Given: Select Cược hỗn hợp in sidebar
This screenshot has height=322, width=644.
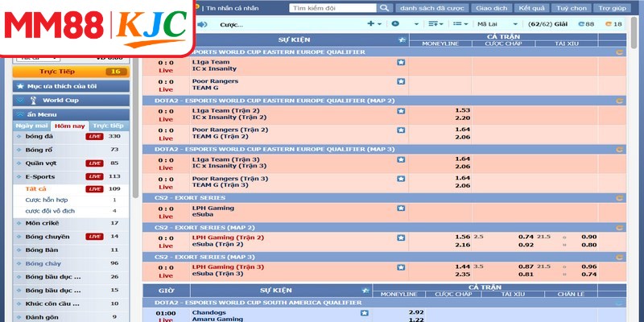Looking at the screenshot, I should point(47,200).
